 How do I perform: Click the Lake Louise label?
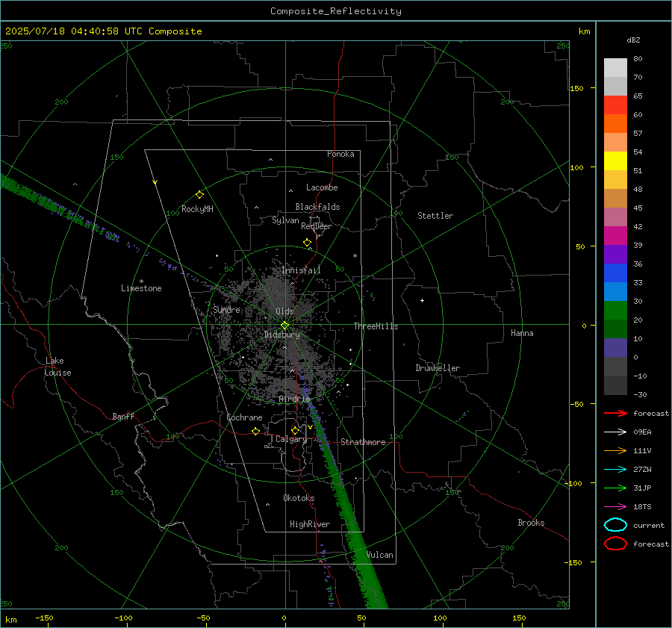click(x=57, y=367)
